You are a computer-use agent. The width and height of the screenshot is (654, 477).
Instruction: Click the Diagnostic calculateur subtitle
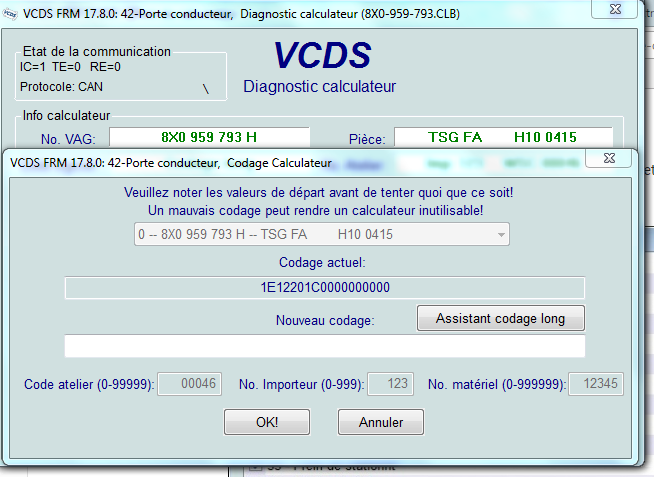click(319, 87)
